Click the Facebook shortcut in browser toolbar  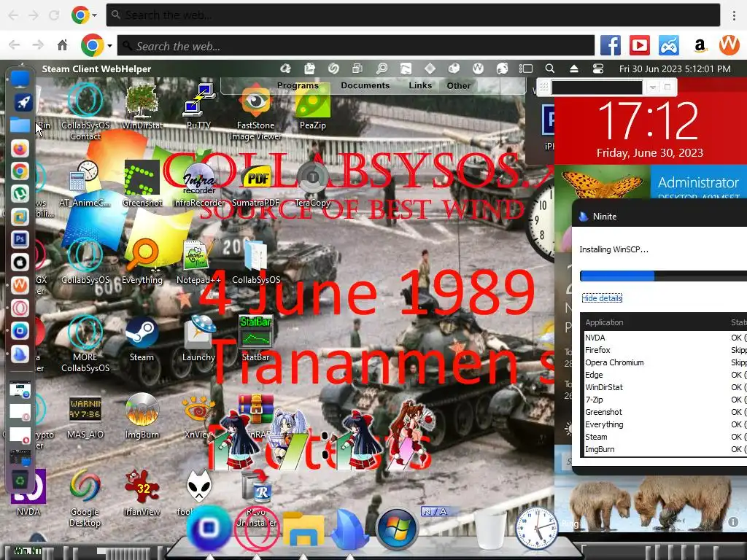click(611, 46)
